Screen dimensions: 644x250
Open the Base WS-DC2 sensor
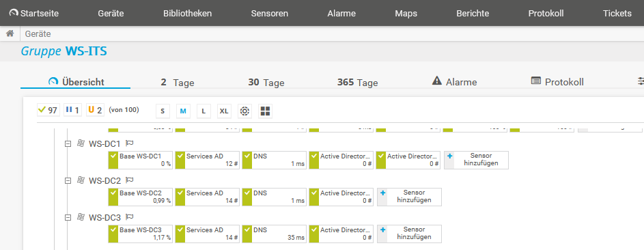[141, 197]
